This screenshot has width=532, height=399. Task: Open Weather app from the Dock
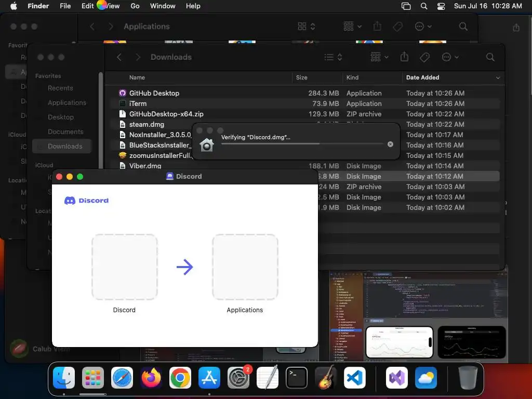pos(426,378)
